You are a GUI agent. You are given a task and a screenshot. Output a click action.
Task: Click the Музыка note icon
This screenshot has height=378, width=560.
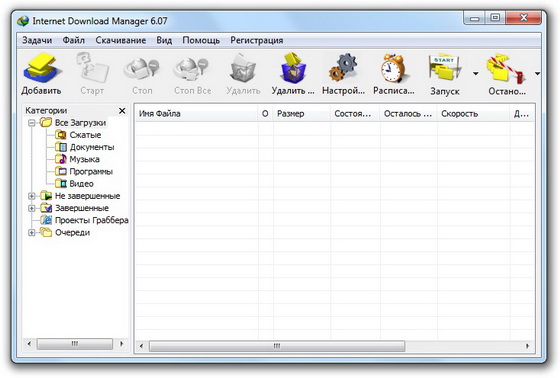pos(61,159)
